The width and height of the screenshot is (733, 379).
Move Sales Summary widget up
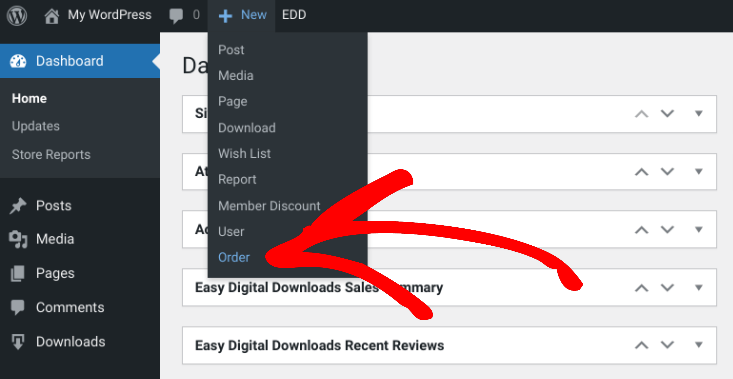pyautogui.click(x=641, y=287)
